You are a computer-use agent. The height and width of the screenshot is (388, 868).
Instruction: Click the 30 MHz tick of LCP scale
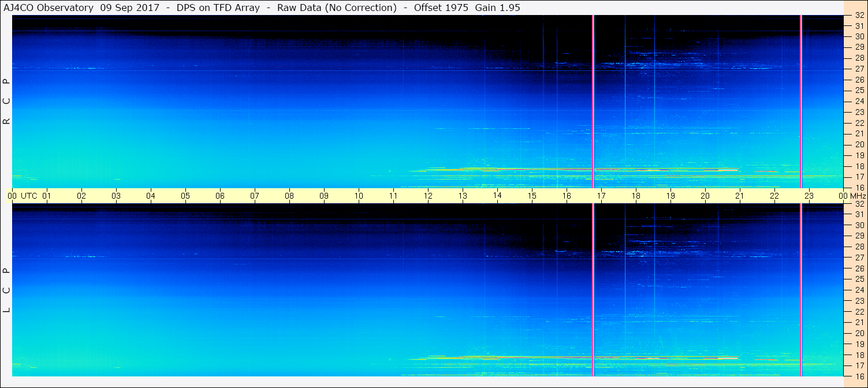coord(859,225)
